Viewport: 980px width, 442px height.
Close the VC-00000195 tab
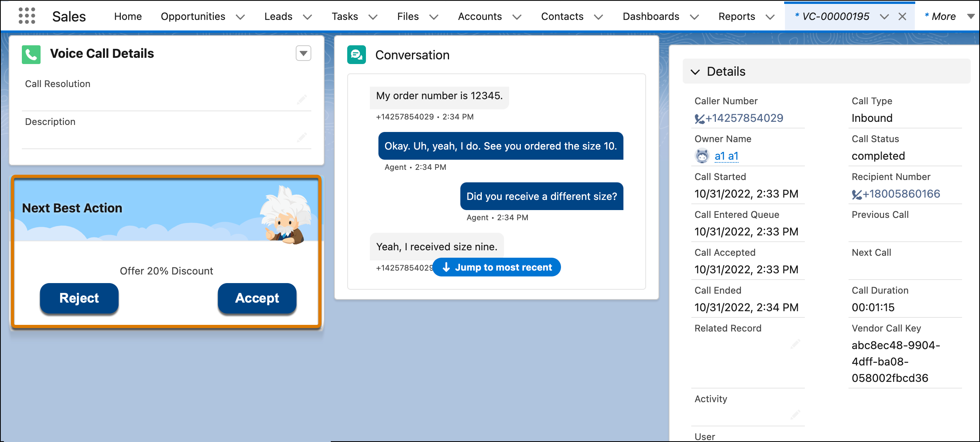(902, 16)
